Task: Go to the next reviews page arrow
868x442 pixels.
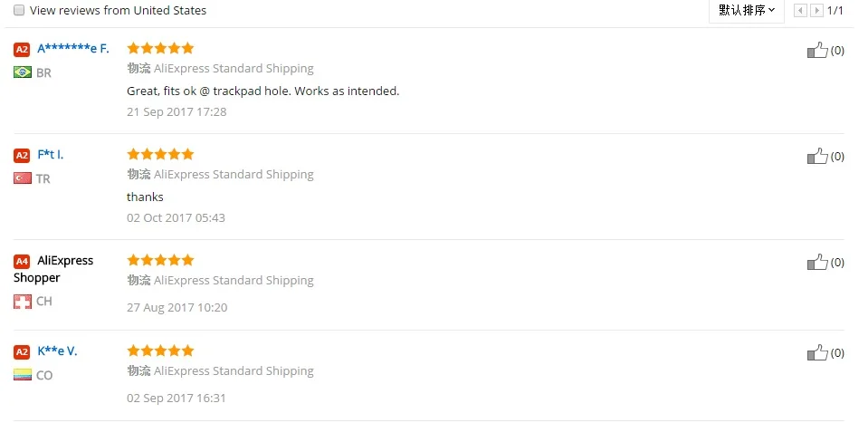Action: tap(816, 11)
